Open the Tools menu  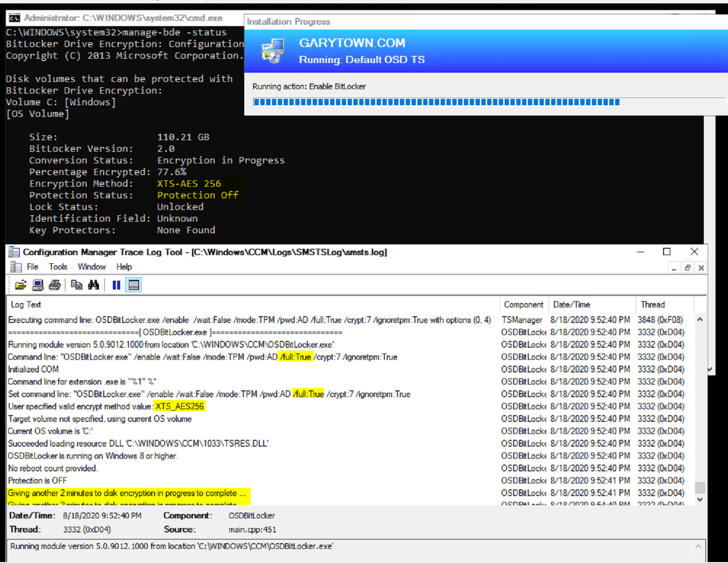58,267
